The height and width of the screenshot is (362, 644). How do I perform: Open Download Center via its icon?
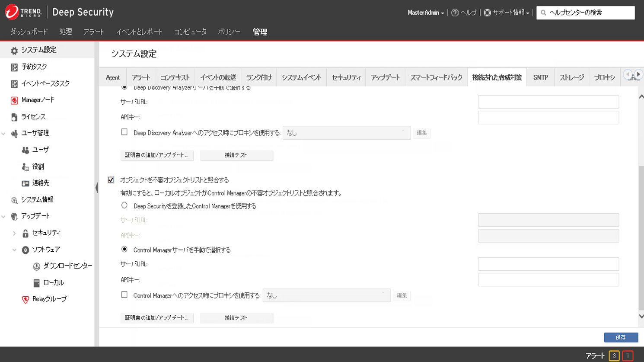37,266
